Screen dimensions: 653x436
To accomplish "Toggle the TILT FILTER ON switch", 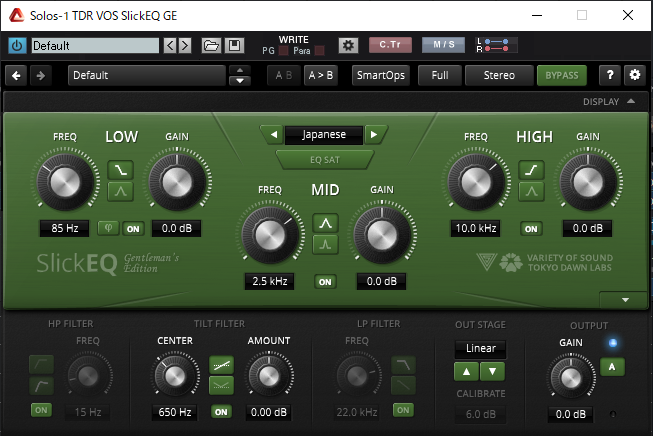I will click(221, 412).
